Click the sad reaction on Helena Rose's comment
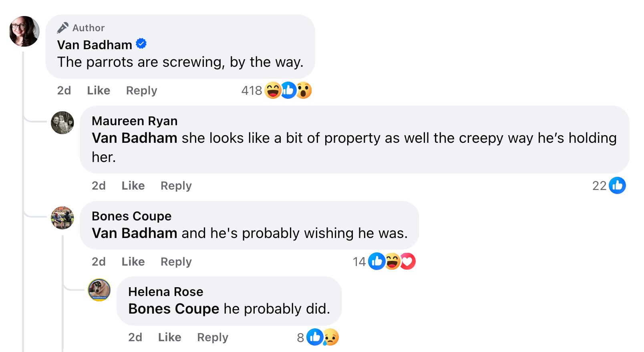Screen dimensions: 644x352 (331, 337)
